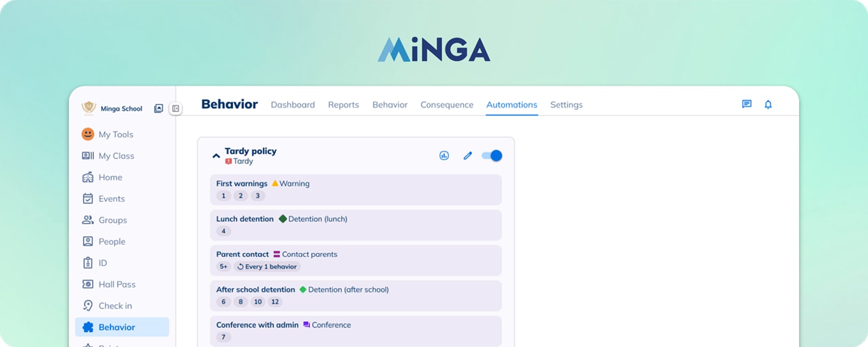
Task: Click threshold chip 3 under First warnings
Action: coord(258,195)
